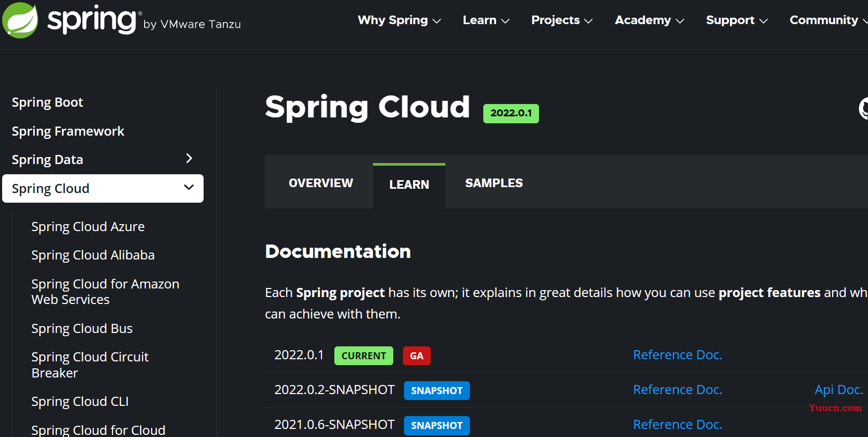Open Api Doc. for 2022.0.2-SNAPSHOT
This screenshot has height=437, width=868.
tap(839, 390)
